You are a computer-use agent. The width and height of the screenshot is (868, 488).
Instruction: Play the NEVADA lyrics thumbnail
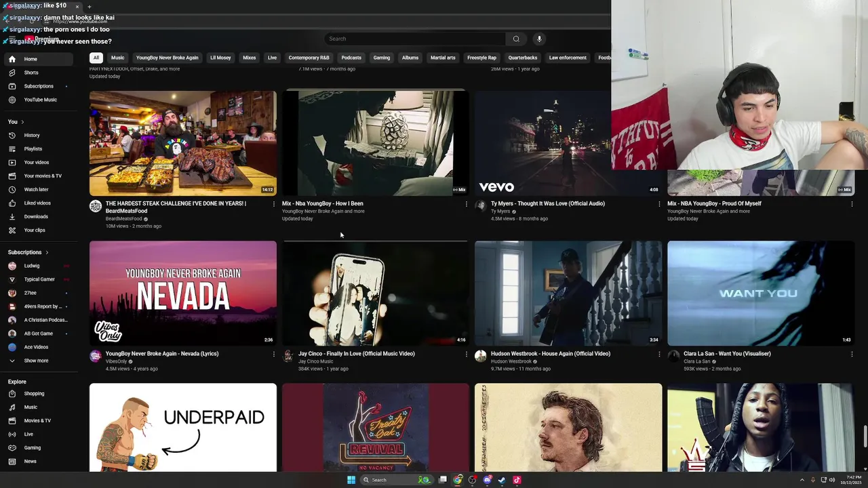point(183,293)
